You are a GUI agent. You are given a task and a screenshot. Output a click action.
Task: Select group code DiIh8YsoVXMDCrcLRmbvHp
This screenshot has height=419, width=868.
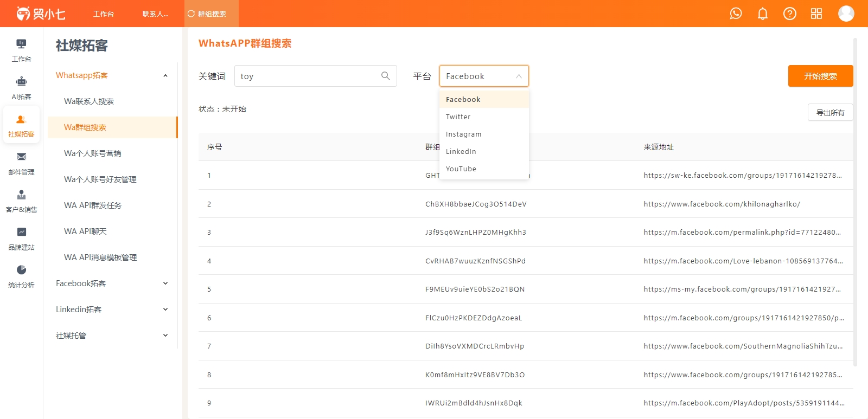475,346
